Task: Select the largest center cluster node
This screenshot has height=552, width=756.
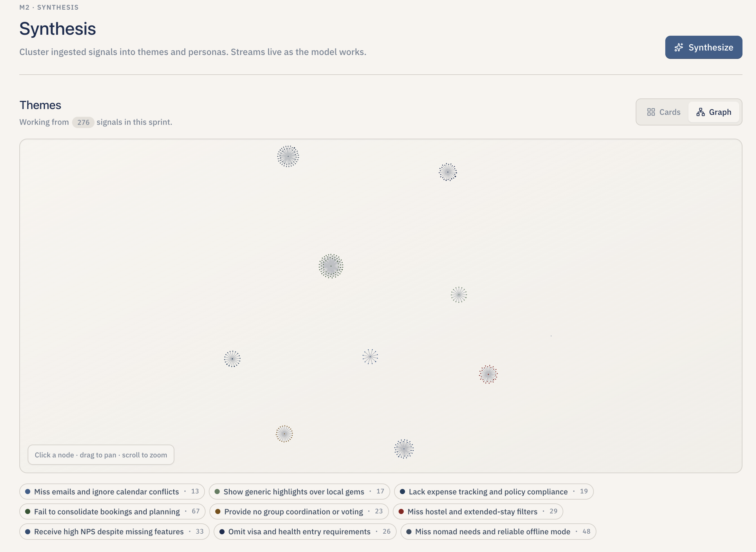Action: click(x=331, y=266)
